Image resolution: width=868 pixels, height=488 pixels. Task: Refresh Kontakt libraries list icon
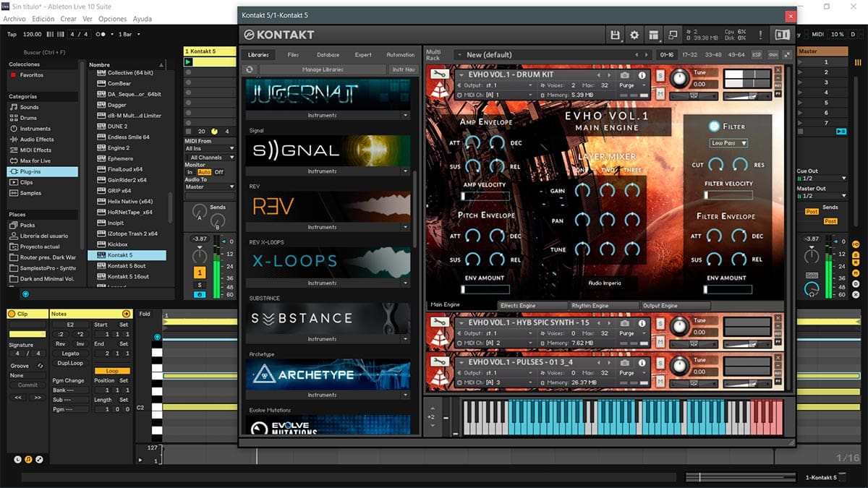click(250, 69)
